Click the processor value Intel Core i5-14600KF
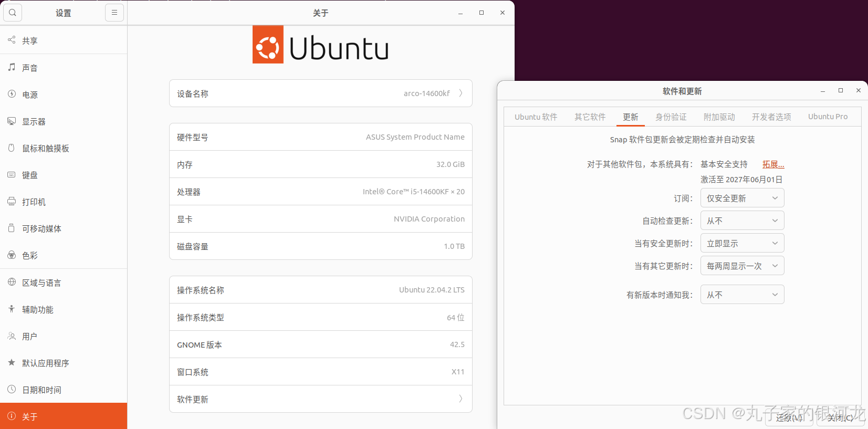The image size is (868, 429). tap(413, 192)
